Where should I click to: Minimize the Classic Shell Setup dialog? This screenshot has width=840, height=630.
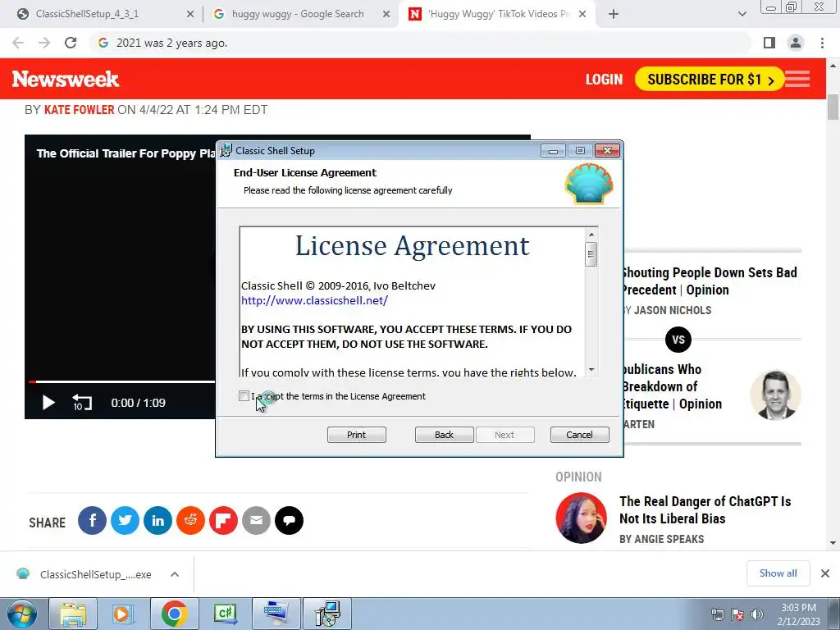pyautogui.click(x=553, y=151)
